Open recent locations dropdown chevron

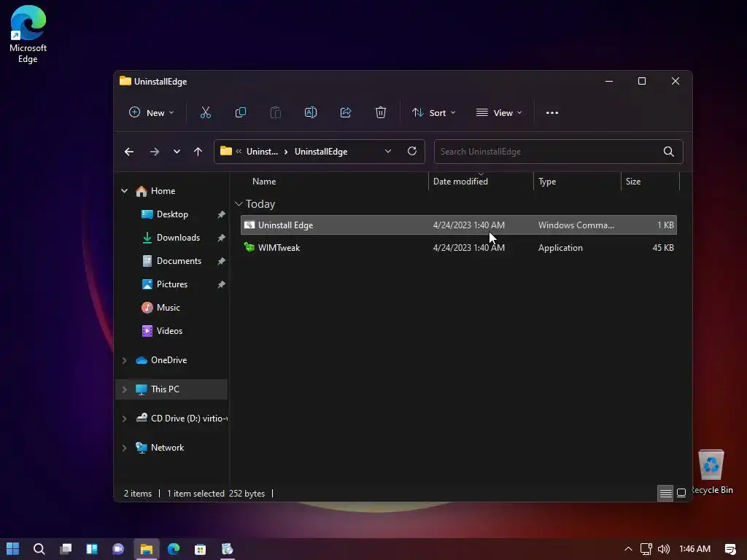[177, 152]
